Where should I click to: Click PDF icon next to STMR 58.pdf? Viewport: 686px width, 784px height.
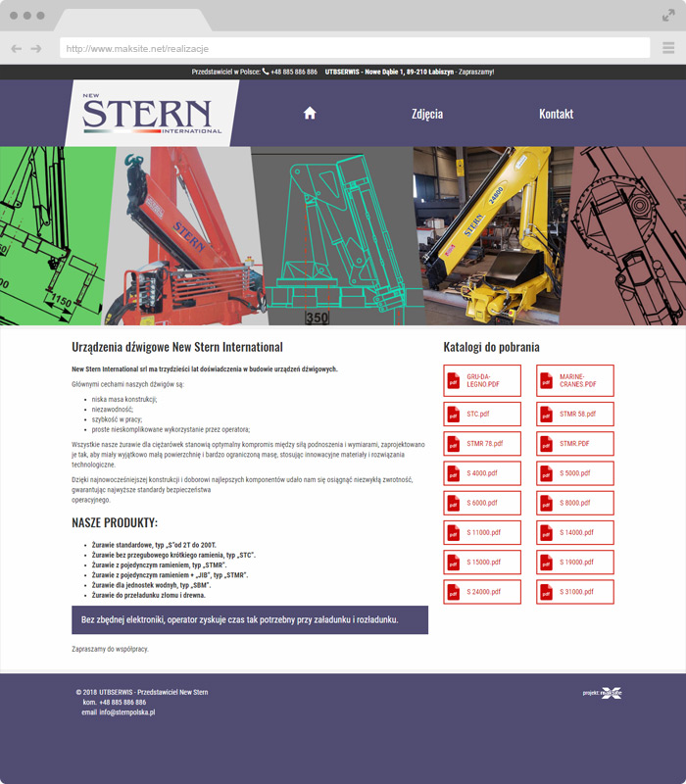click(547, 414)
